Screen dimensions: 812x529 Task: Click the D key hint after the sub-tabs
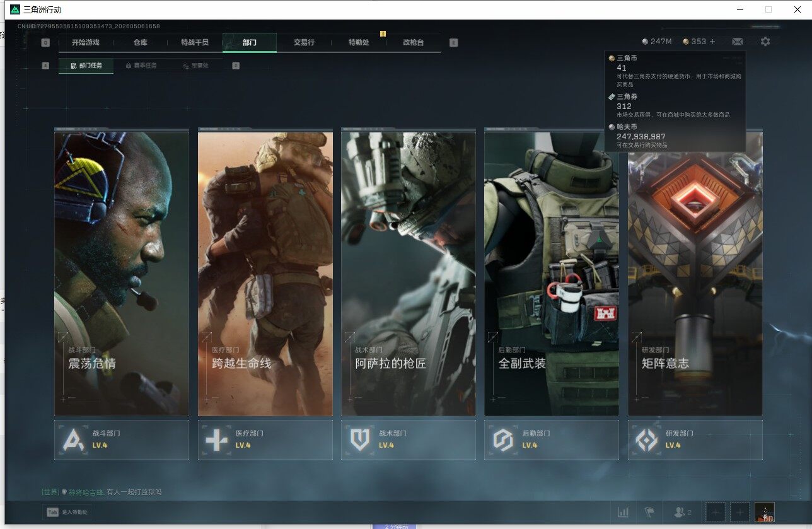tap(236, 66)
